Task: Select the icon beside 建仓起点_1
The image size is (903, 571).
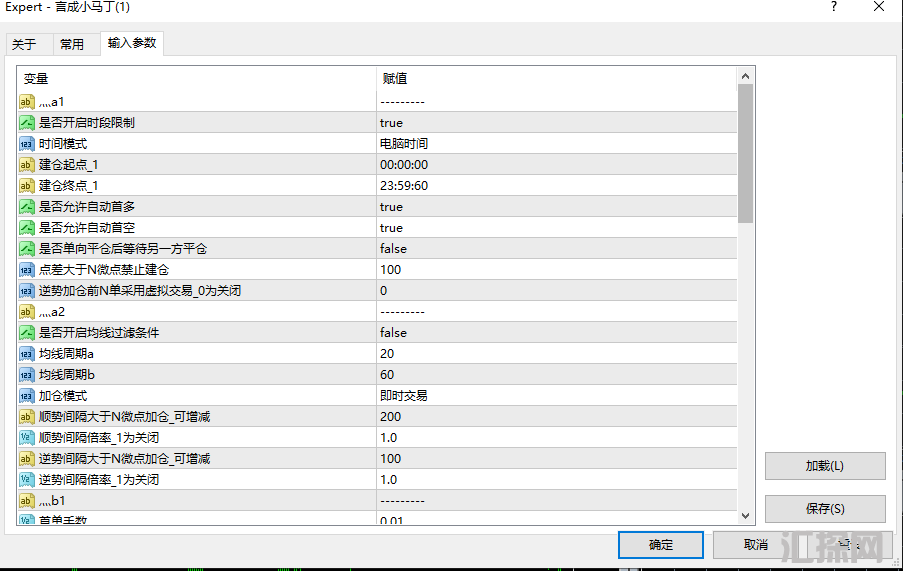Action: [27, 165]
